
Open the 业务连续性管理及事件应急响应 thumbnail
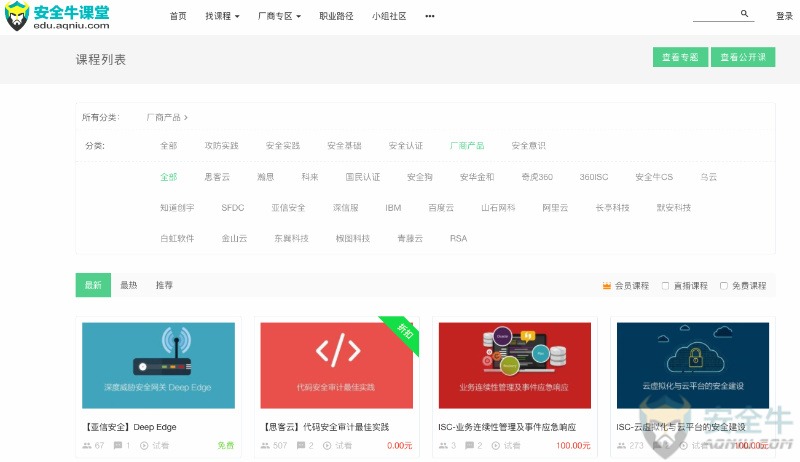tap(515, 365)
